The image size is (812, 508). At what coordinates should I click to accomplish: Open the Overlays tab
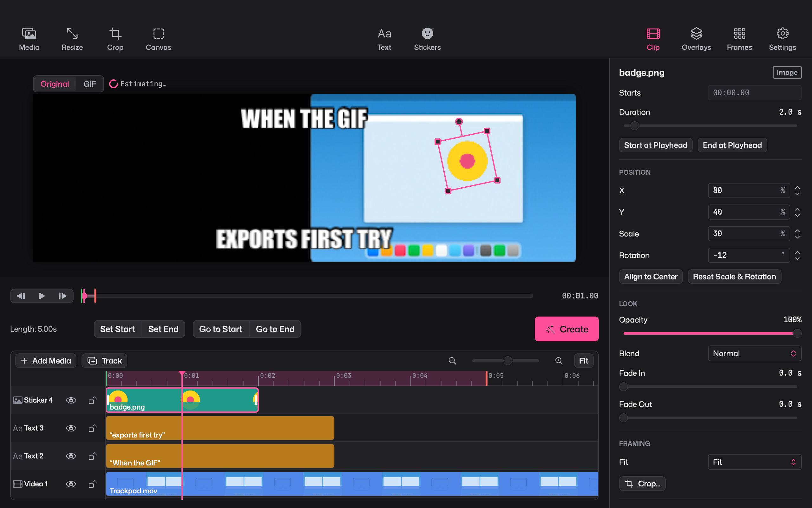pos(696,39)
